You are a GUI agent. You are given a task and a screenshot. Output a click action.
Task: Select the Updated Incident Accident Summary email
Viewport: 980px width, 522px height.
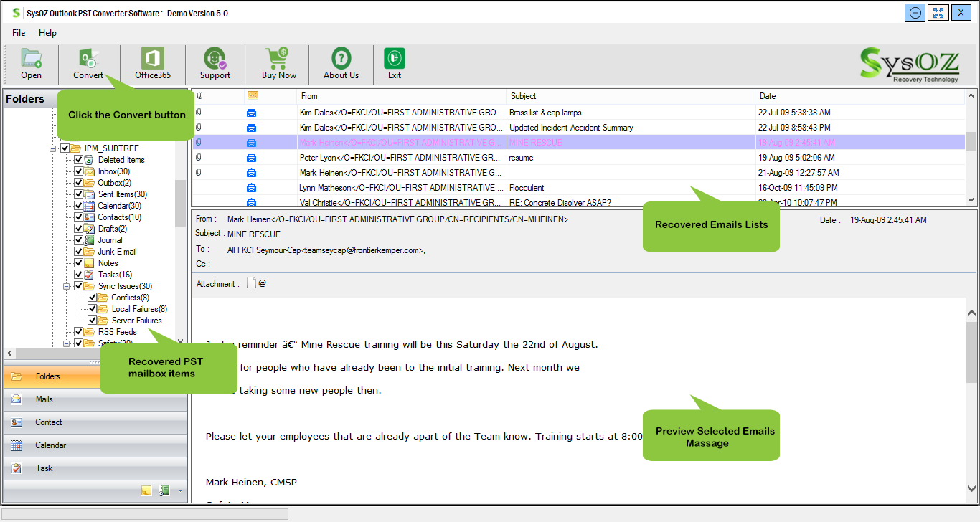tap(578, 128)
